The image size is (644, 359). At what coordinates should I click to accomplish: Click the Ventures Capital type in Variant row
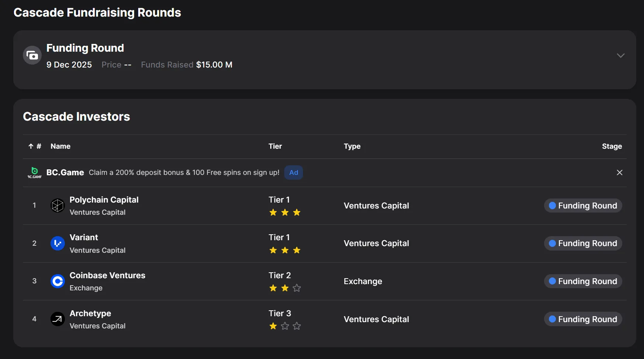click(x=376, y=244)
